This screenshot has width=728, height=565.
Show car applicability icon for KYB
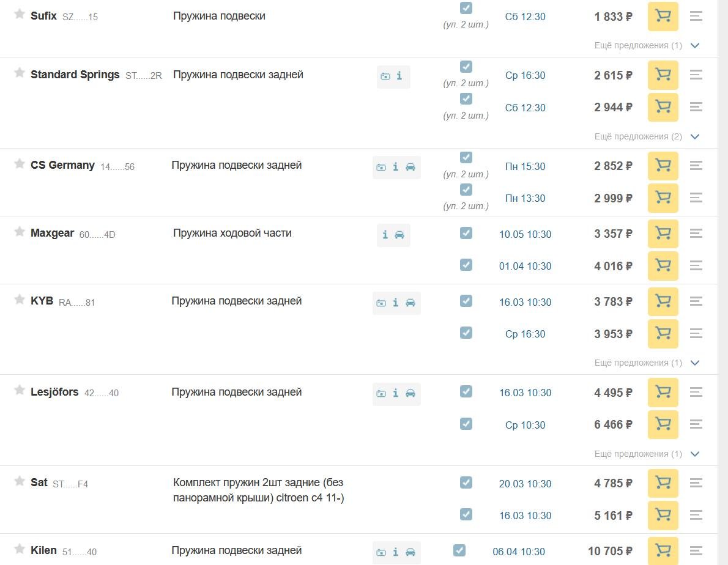[410, 303]
